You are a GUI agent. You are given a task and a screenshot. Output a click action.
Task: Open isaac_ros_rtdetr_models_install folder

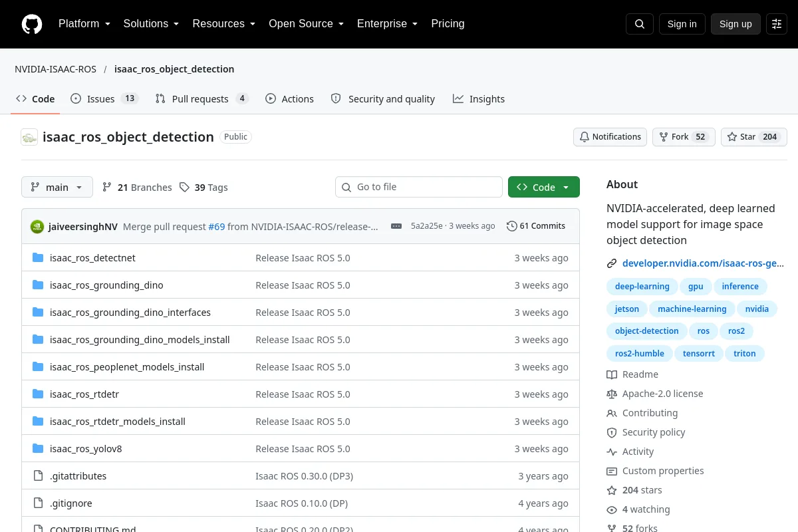point(118,421)
